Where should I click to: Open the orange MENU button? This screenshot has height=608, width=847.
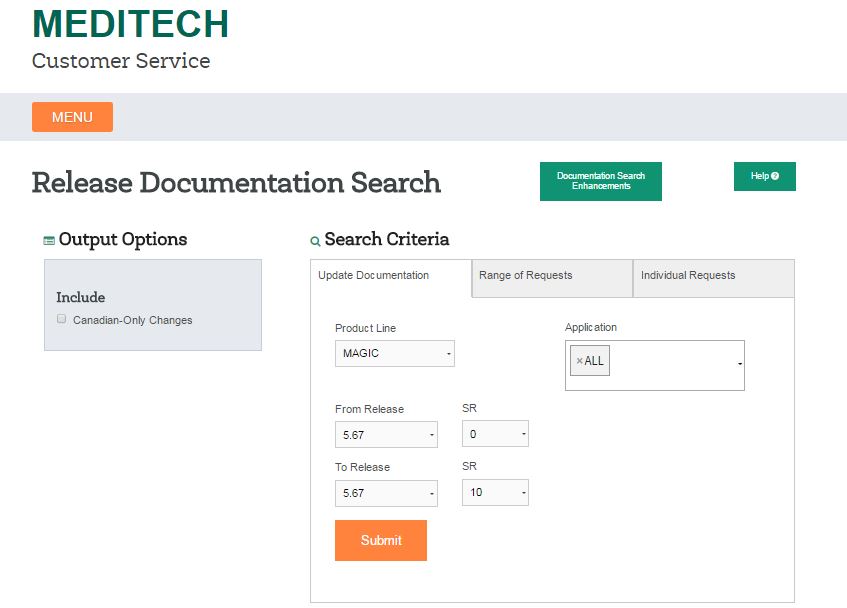72,117
